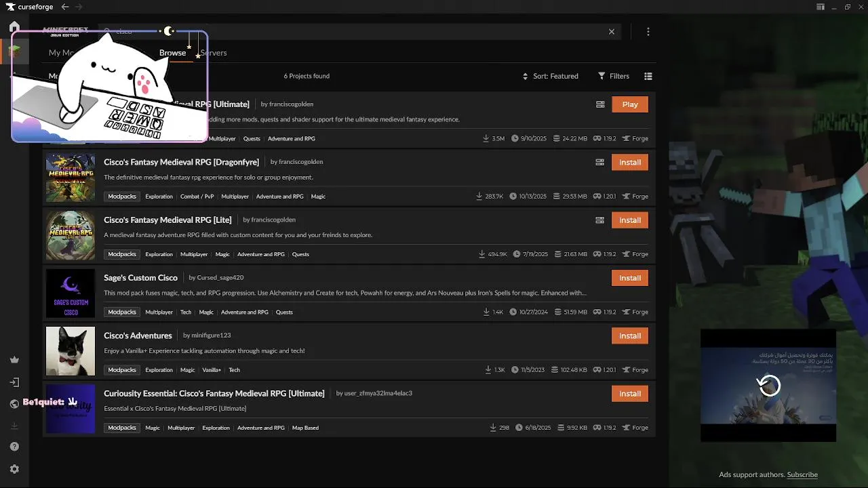Open Cisco's Fantasy Medieval RPG [Dragonfyre] title
Viewport: 868px width, 488px height.
(x=182, y=162)
